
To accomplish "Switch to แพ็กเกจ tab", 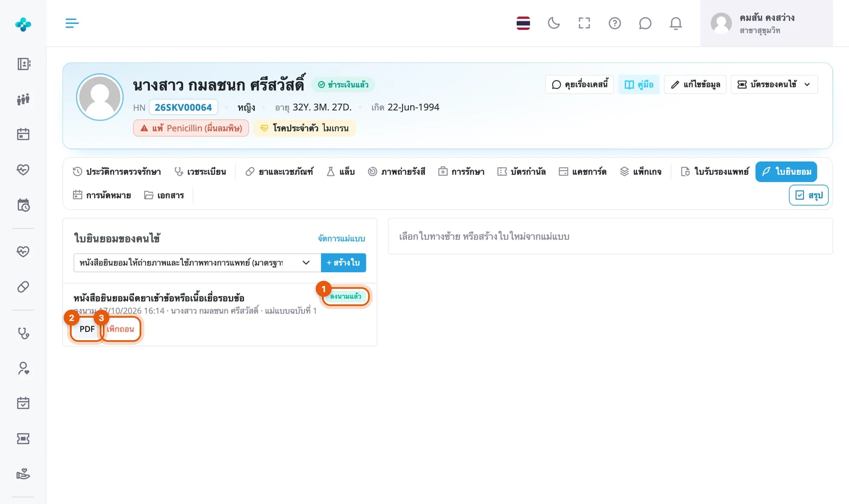I will coord(641,172).
